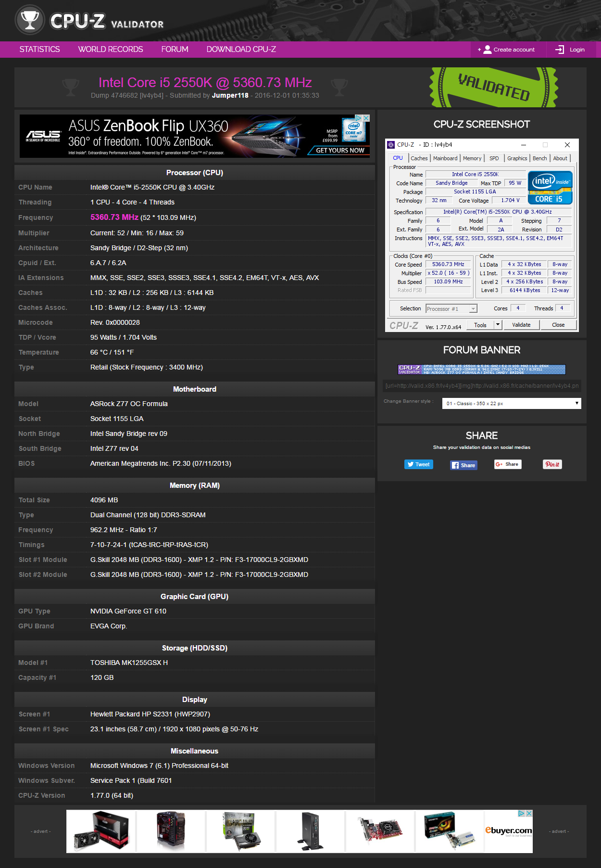Screen dimensions: 601x868
Task: Click the Windows 7 Professional 64-bit text
Action: pyautogui.click(x=159, y=766)
